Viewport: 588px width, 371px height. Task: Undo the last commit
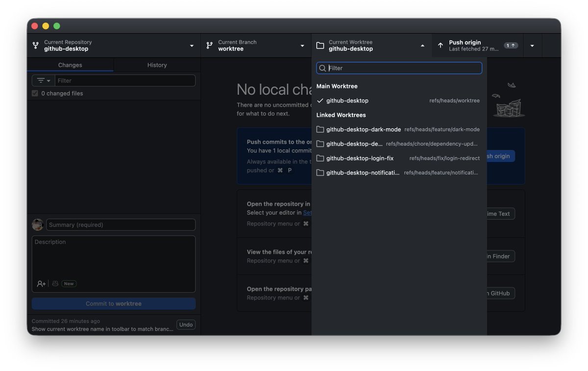[186, 324]
